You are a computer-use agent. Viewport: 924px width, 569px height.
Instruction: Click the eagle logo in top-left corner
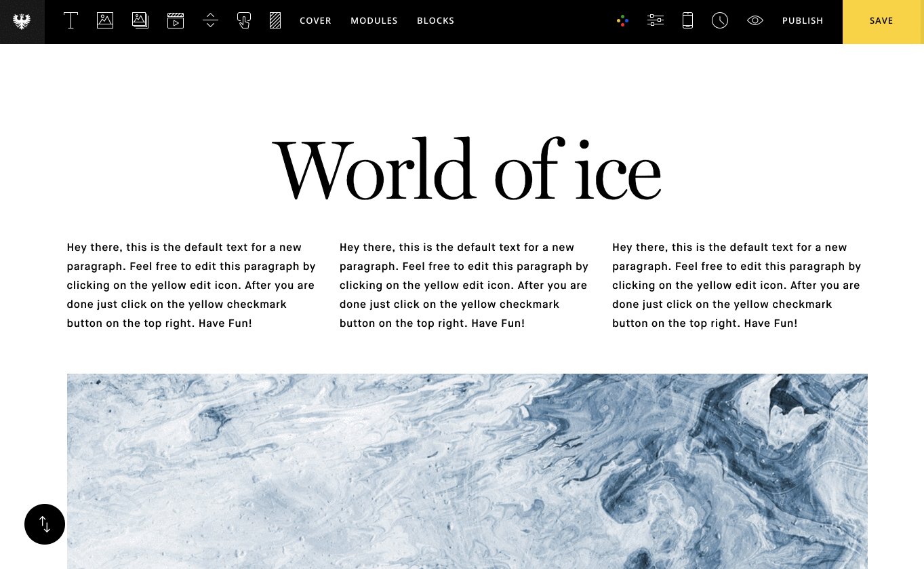[x=22, y=22]
